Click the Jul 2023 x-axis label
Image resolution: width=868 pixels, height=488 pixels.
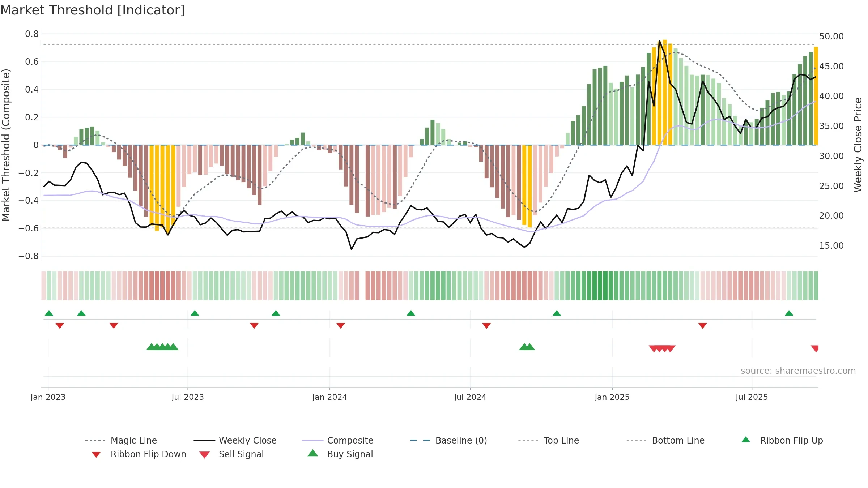click(x=188, y=397)
